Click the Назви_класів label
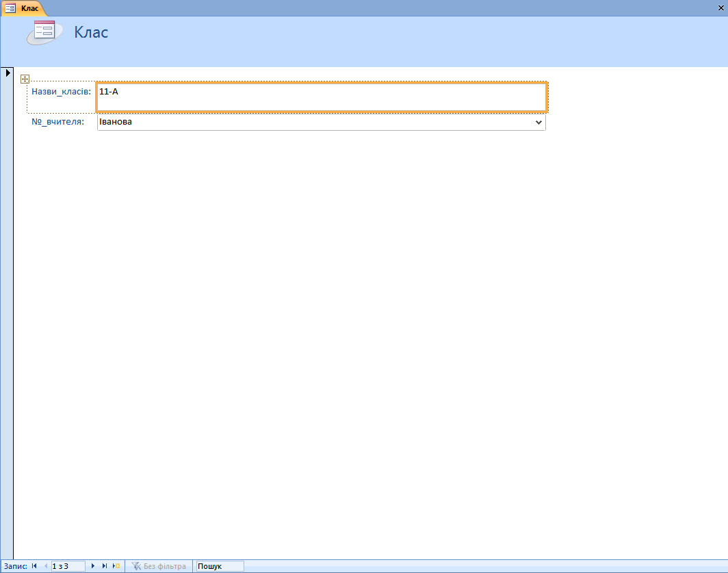The height and width of the screenshot is (573, 728). [x=61, y=92]
